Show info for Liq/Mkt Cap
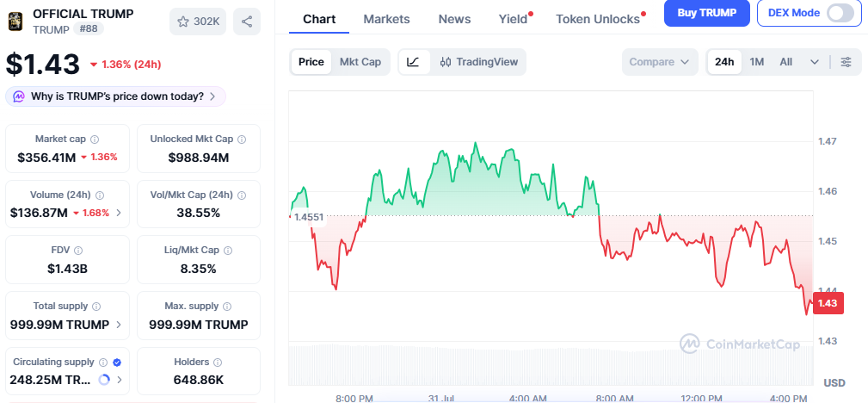The width and height of the screenshot is (868, 403). (227, 251)
